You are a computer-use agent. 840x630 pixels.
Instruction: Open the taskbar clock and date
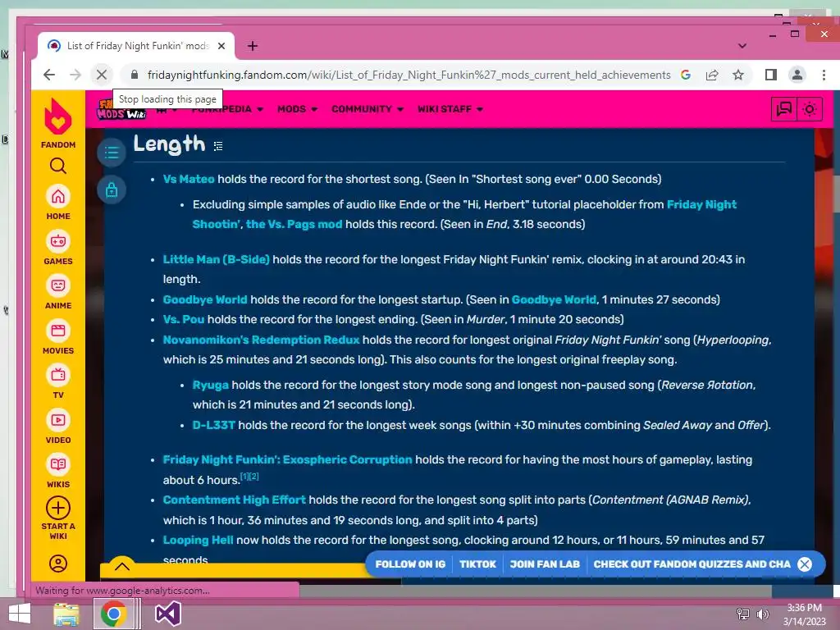point(804,614)
